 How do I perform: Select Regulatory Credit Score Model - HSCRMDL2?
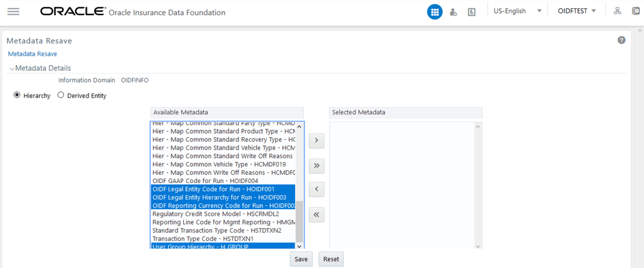pyautogui.click(x=223, y=214)
